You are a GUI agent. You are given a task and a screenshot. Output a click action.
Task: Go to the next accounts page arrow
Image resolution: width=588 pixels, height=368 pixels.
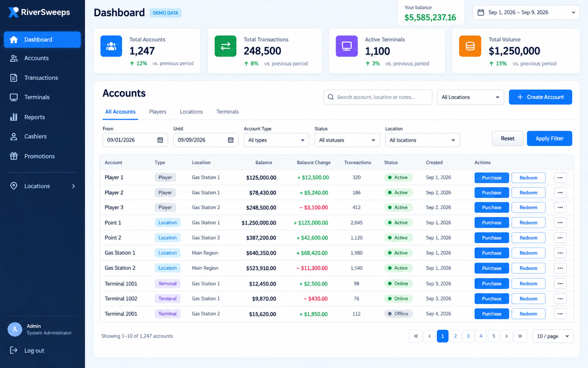pos(507,336)
